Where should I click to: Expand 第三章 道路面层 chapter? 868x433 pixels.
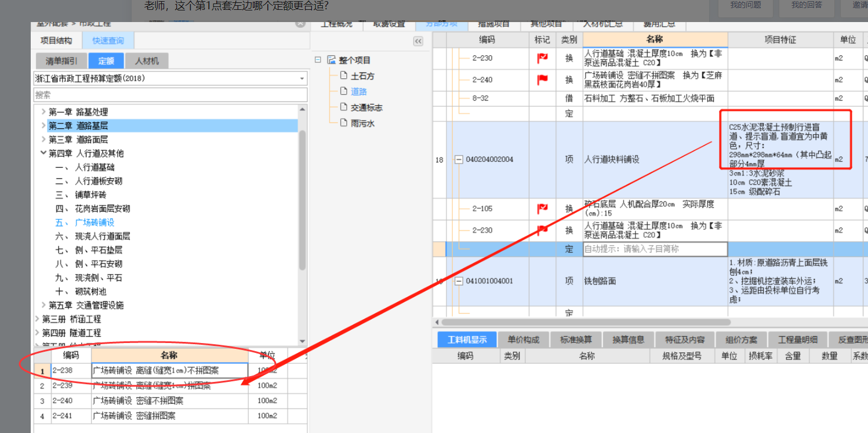click(43, 139)
